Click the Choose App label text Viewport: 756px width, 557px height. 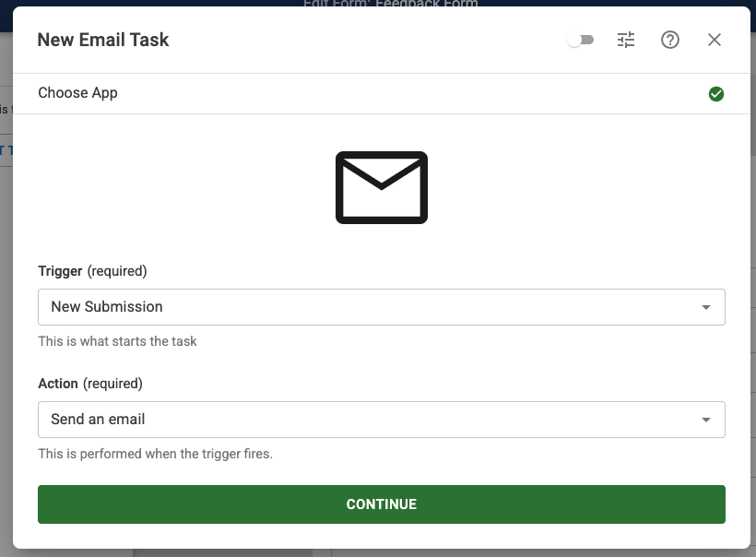[x=77, y=93]
